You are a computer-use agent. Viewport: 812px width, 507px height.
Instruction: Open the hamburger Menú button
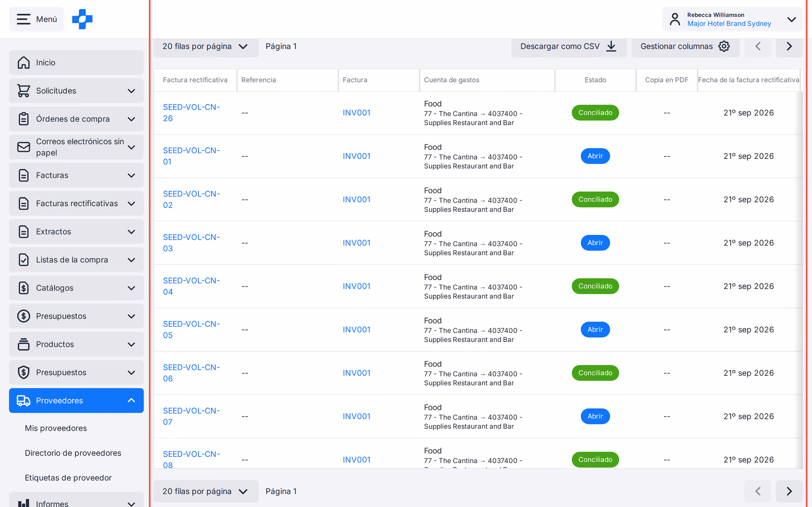coord(36,19)
